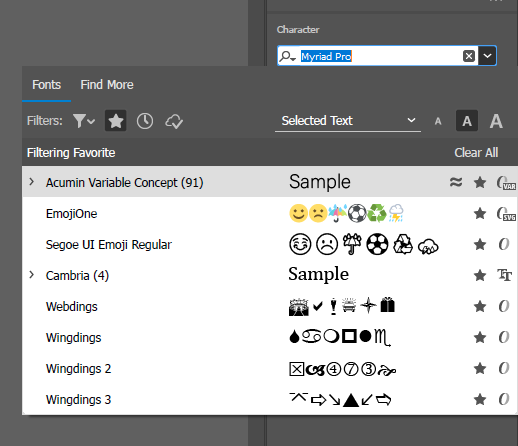The height and width of the screenshot is (446, 518).
Task: Select the Webdings font
Action: 72,307
